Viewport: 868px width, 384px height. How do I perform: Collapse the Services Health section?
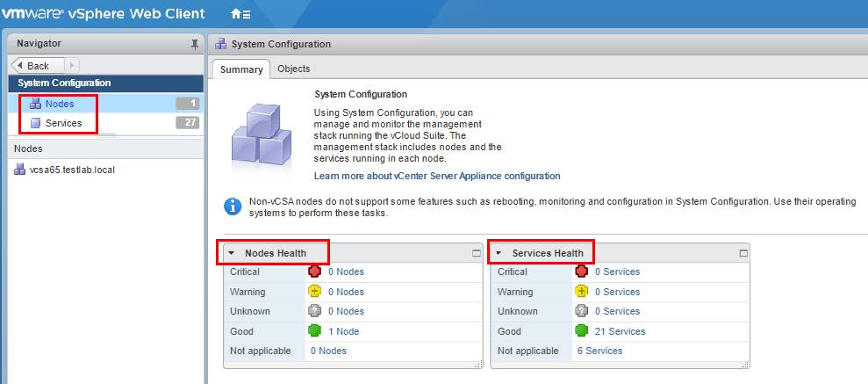click(499, 253)
